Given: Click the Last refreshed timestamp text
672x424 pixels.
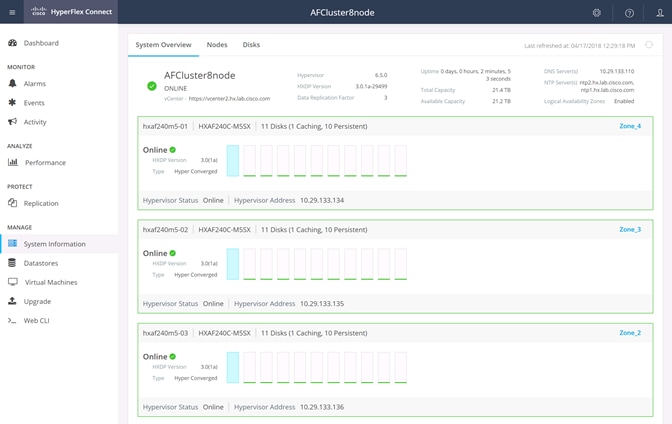Looking at the screenshot, I should [579, 45].
